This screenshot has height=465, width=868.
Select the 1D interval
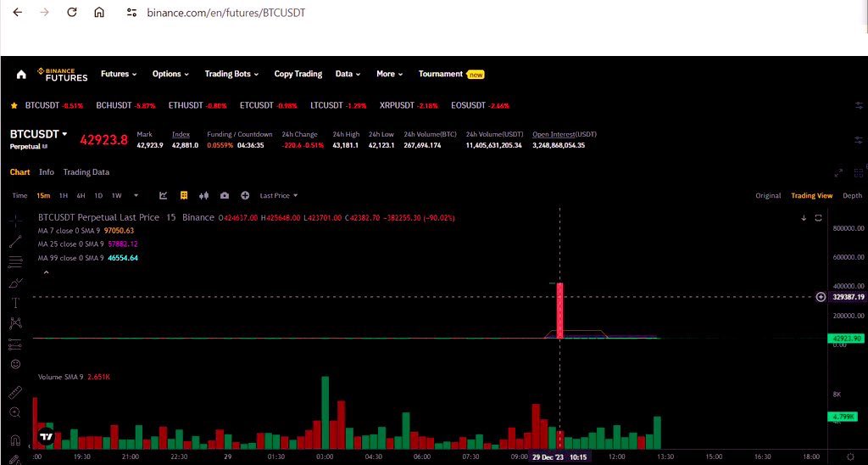[98, 196]
